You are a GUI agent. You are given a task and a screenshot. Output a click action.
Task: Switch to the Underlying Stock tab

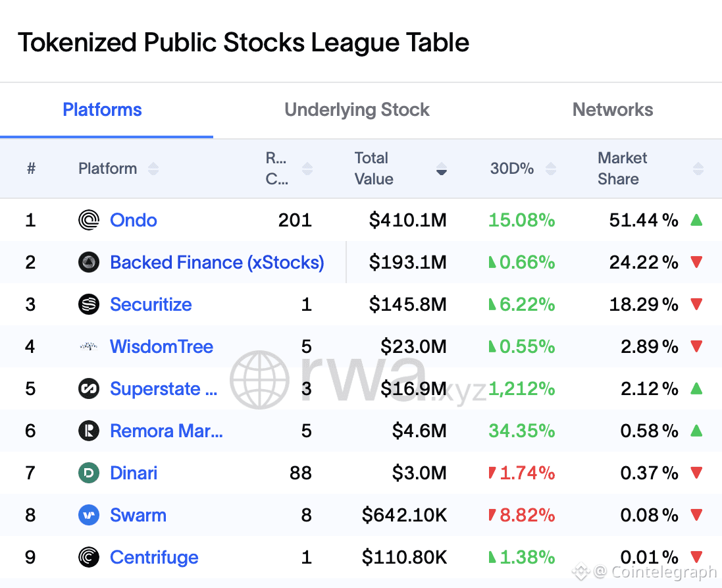(x=357, y=110)
